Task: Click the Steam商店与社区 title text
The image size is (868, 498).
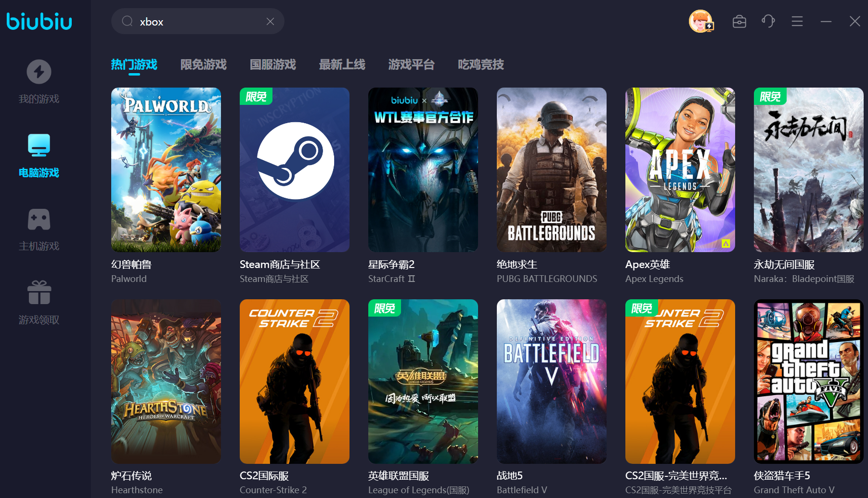Action: pos(280,265)
